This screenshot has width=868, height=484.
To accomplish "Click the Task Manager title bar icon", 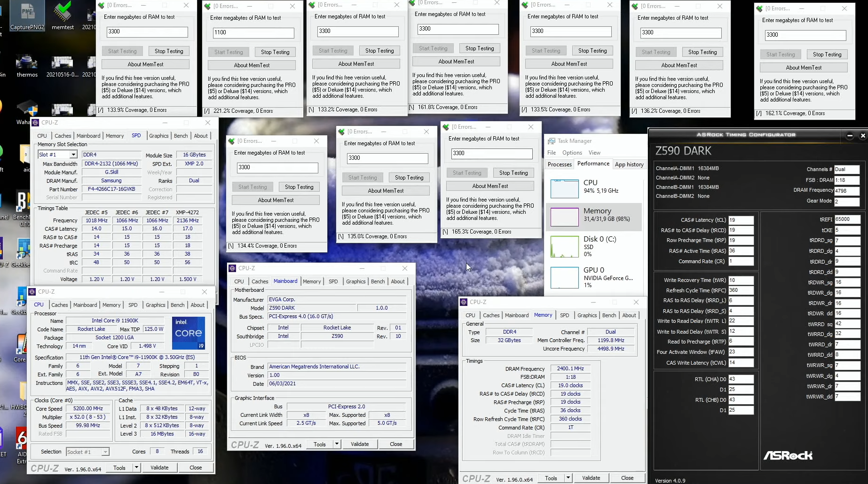I will point(551,141).
